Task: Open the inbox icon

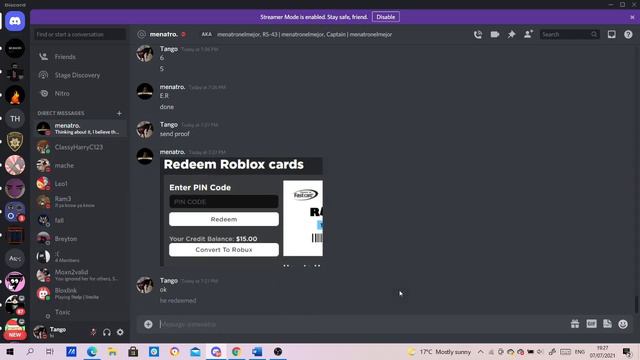Action: click(x=611, y=34)
